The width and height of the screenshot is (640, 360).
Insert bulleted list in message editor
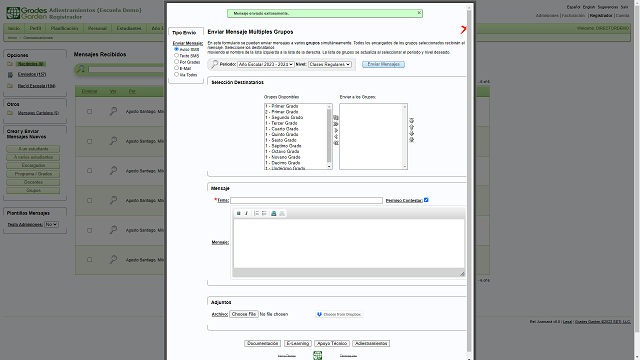click(x=264, y=213)
